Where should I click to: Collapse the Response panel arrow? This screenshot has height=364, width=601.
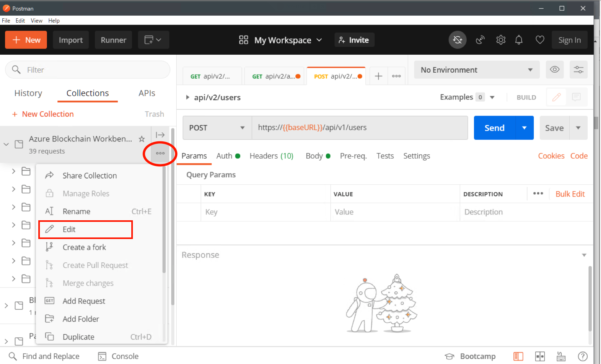click(584, 255)
